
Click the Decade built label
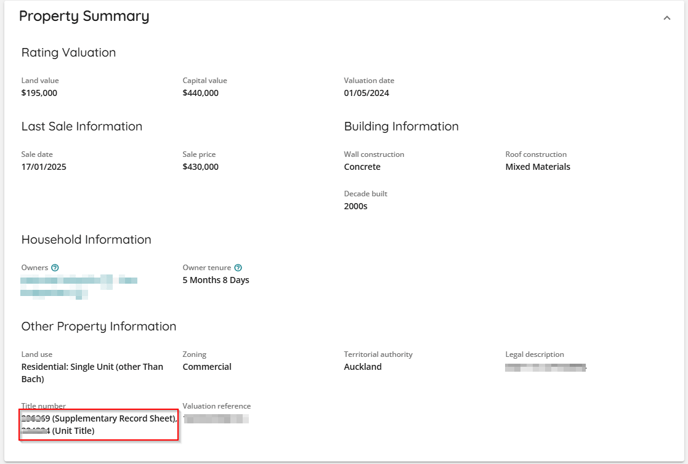coord(366,194)
